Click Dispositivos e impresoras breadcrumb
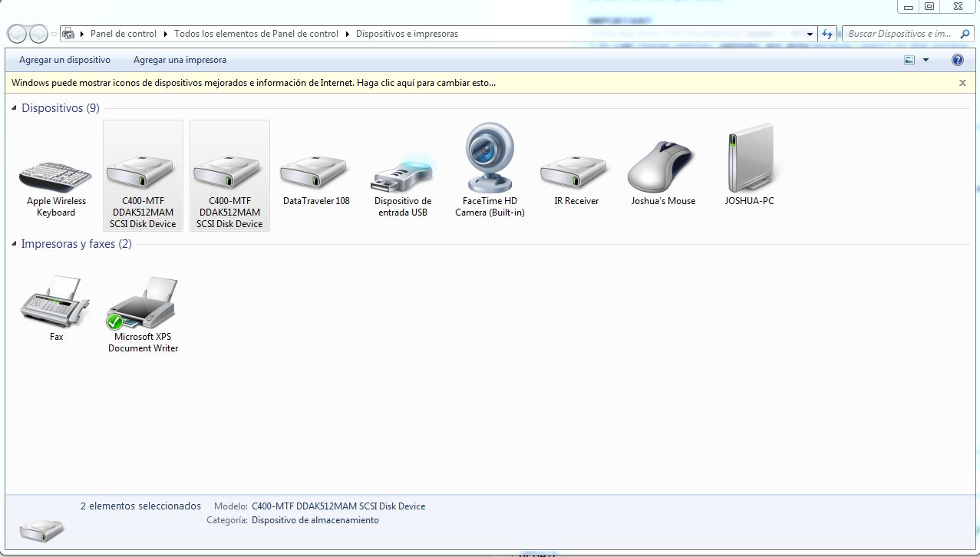This screenshot has height=557, width=980. (x=407, y=34)
